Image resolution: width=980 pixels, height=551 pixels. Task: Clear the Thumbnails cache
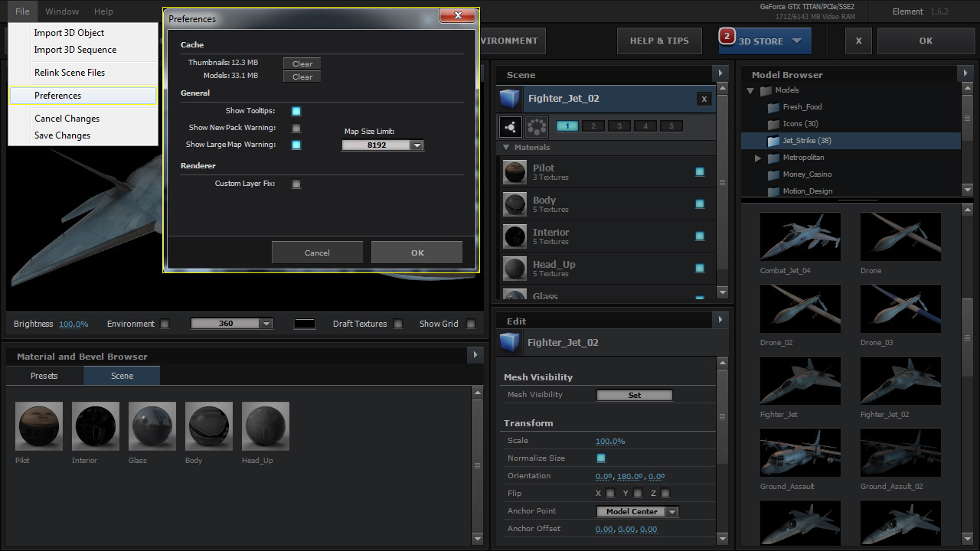click(302, 64)
